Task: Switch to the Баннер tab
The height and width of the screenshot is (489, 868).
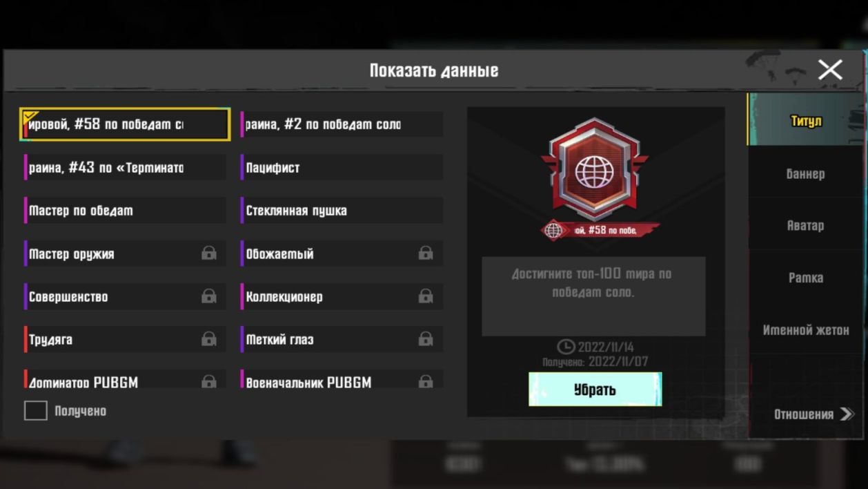Action: (805, 174)
